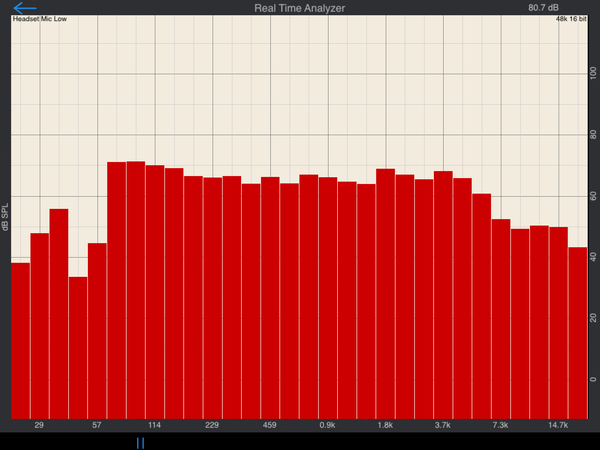The width and height of the screenshot is (600, 450).
Task: Select the 0.9k frequency label
Action: [x=328, y=425]
